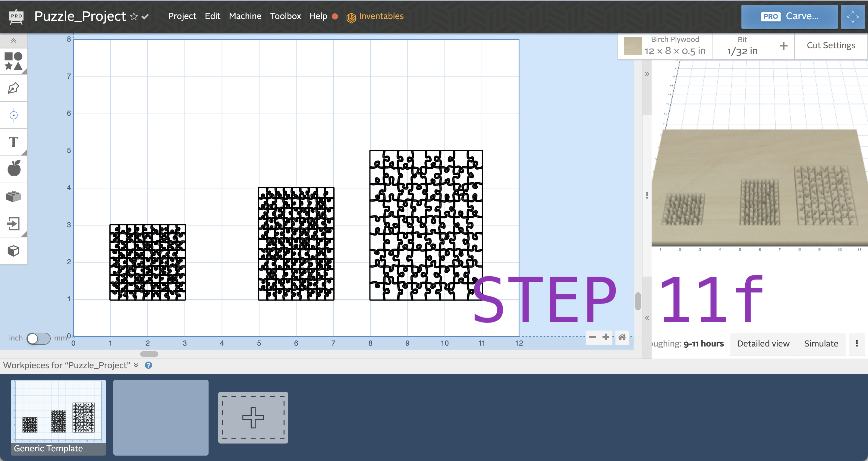Click the set home position tool

coord(14,115)
